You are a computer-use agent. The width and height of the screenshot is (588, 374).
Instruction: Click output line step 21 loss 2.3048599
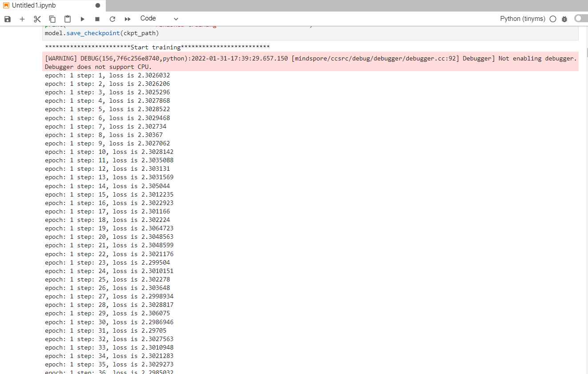(109, 245)
